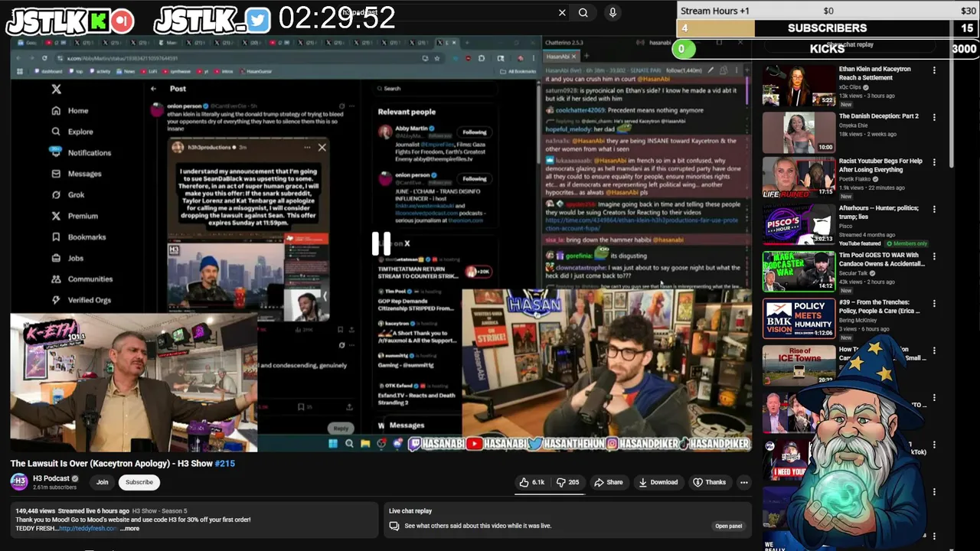Open title #39 From the Trenches
Image resolution: width=980 pixels, height=551 pixels.
[879, 305]
